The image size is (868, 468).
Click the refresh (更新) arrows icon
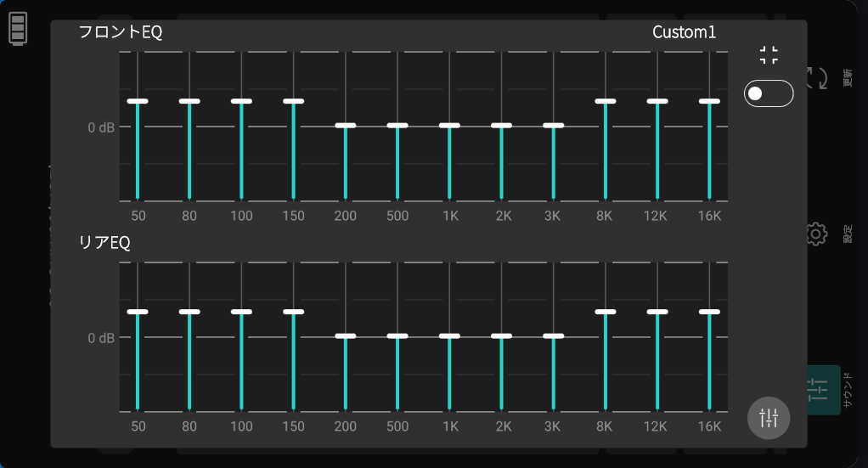[816, 79]
